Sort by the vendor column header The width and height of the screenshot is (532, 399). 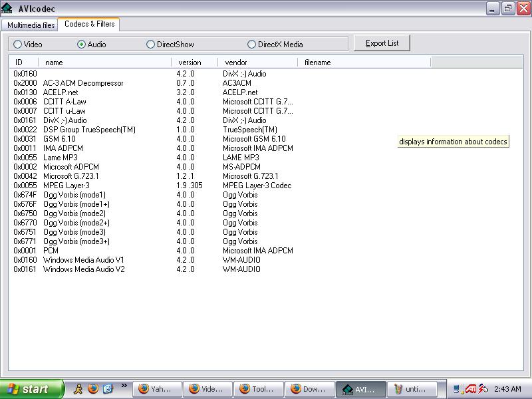(x=257, y=63)
